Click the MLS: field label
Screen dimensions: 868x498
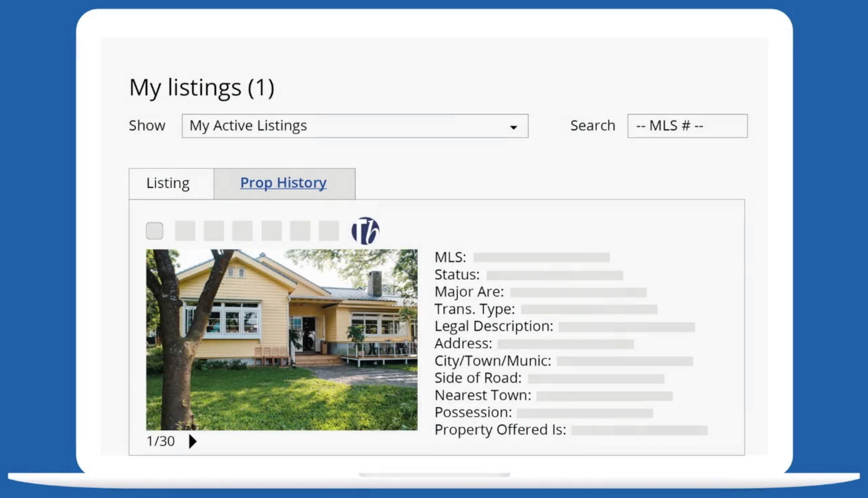tap(450, 257)
